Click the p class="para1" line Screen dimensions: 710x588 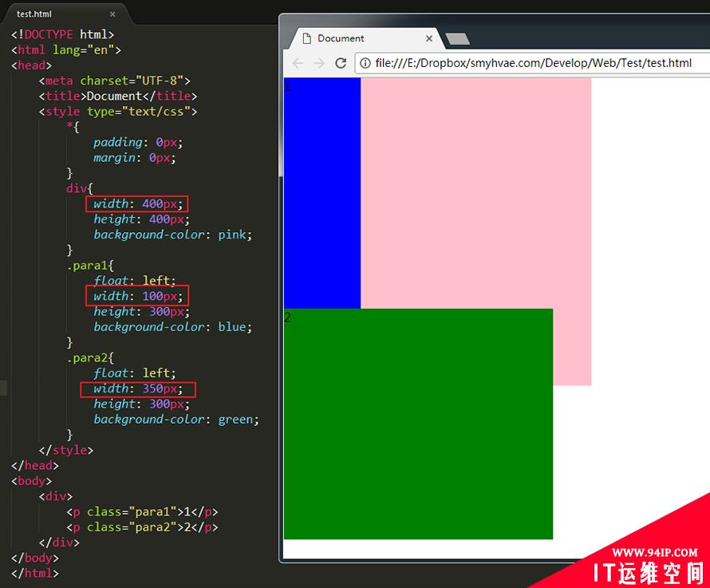[x=142, y=512]
